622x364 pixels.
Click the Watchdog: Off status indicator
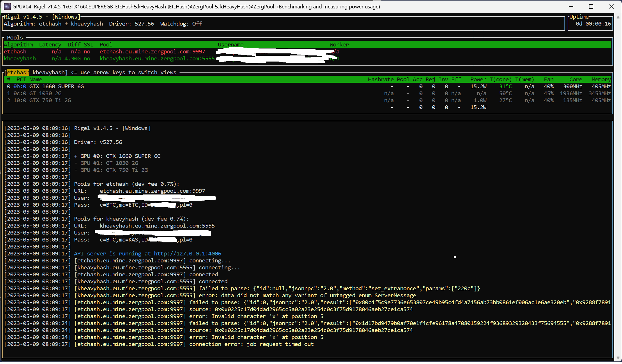(181, 24)
